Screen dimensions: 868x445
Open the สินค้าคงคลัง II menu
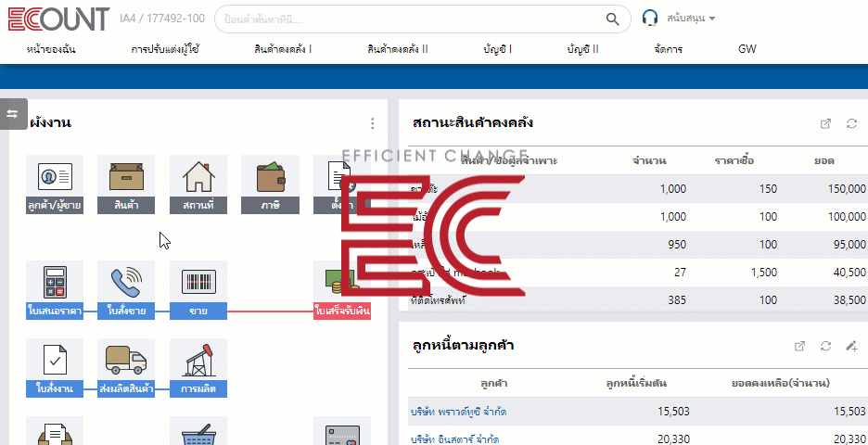point(398,49)
